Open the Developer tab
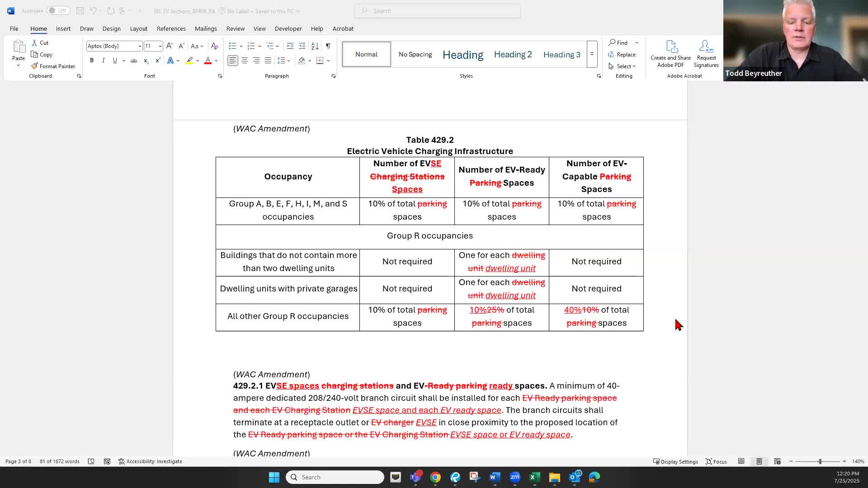Screen dimensions: 868x488 (288, 28)
